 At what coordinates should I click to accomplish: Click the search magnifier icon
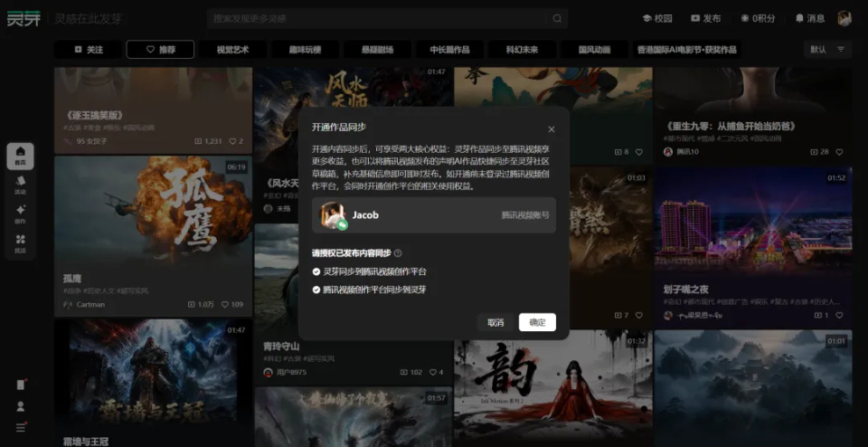(557, 19)
